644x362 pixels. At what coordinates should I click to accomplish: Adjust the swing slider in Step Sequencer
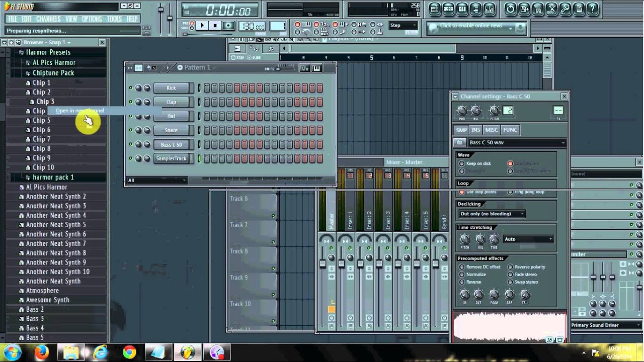[x=285, y=69]
